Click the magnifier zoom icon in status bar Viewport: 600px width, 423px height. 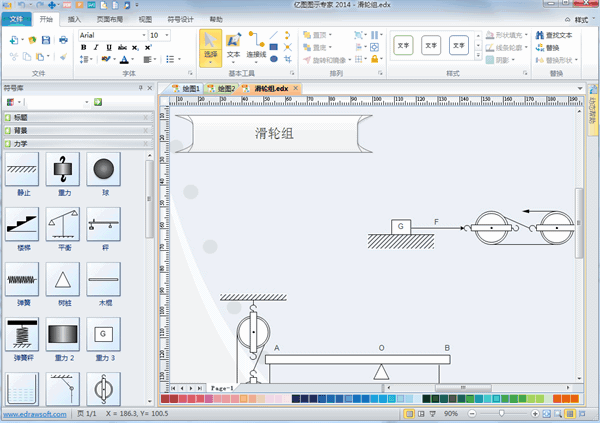click(x=558, y=413)
